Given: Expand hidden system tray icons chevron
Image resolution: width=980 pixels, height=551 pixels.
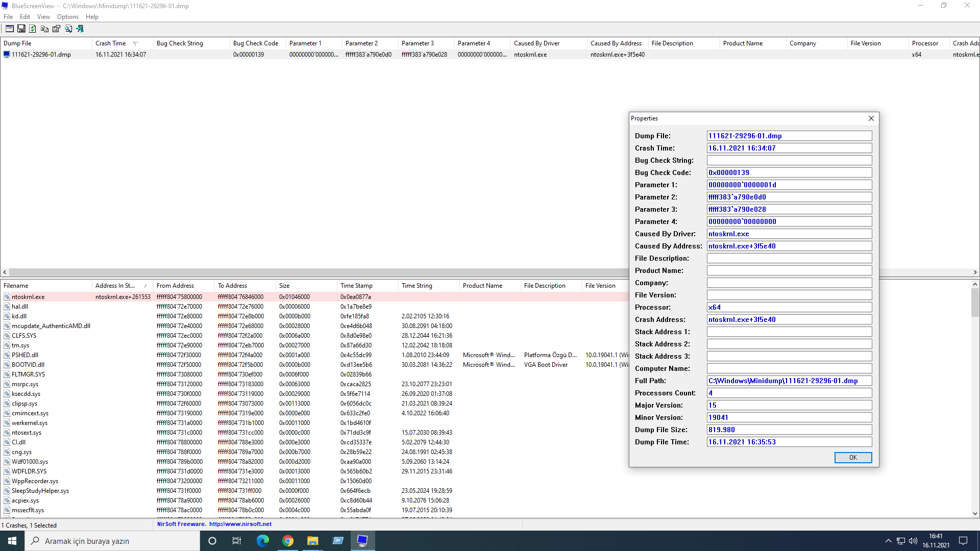Looking at the screenshot, I should (888, 541).
